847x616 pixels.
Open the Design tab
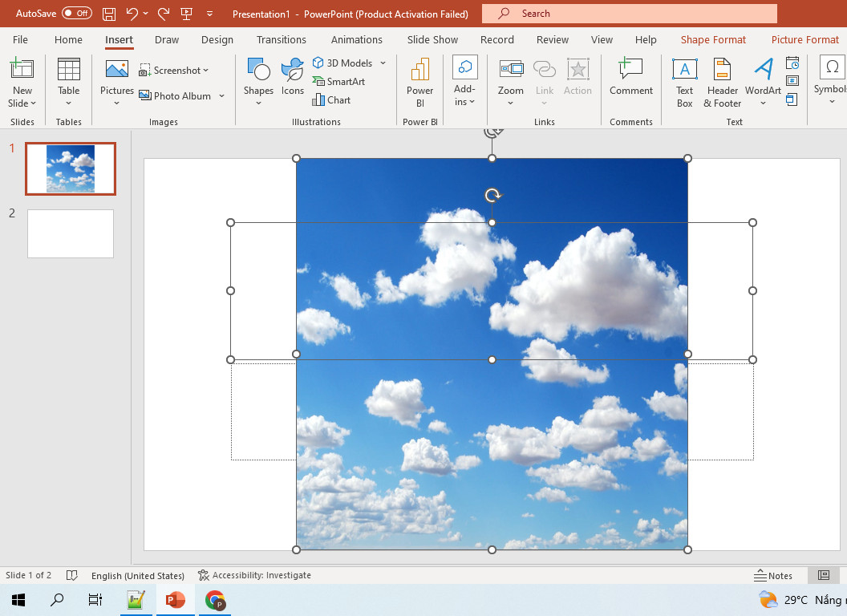click(x=217, y=39)
